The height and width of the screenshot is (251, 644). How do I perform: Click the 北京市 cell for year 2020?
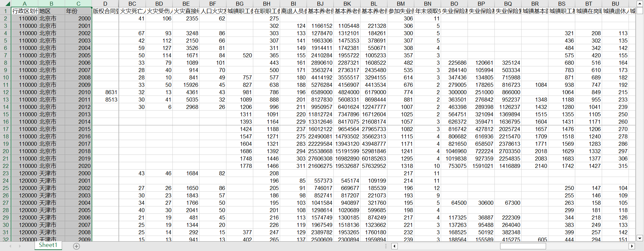coord(51,166)
